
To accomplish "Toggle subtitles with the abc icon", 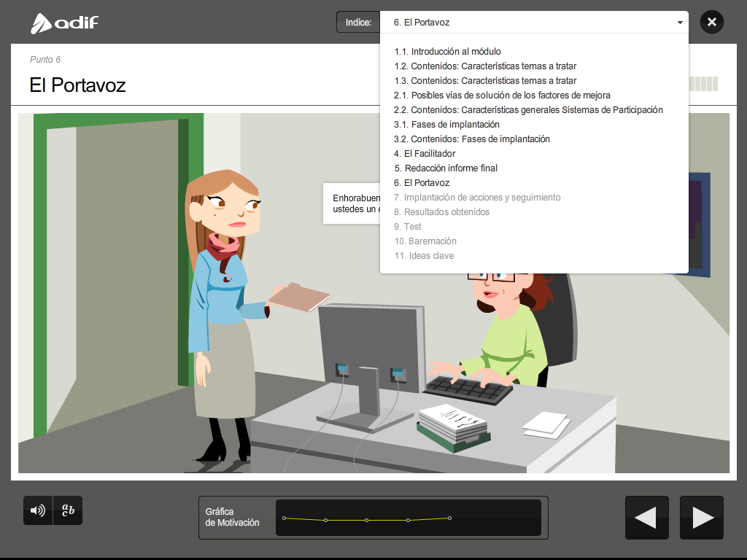I will [x=68, y=510].
